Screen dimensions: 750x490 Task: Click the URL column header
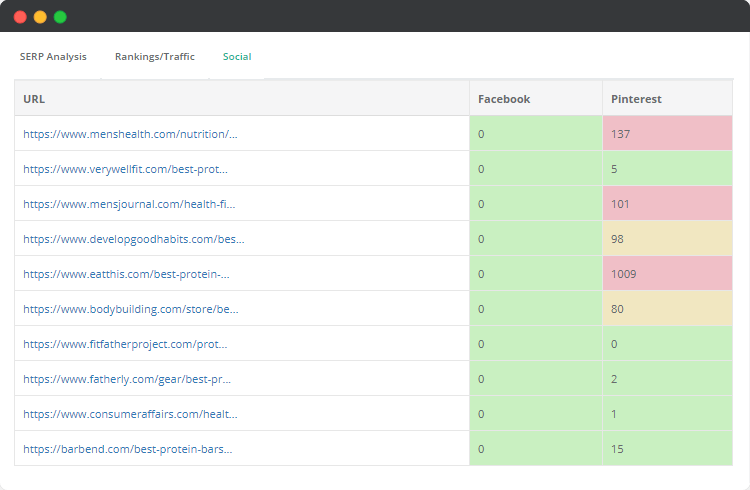coord(242,99)
